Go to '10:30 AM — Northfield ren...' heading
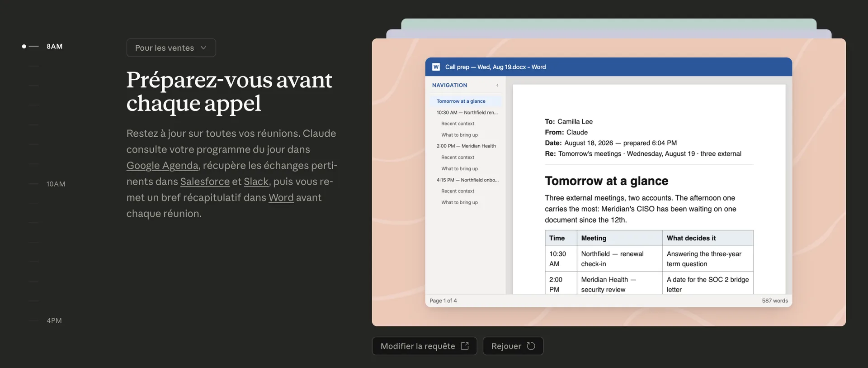The image size is (868, 368). point(467,113)
